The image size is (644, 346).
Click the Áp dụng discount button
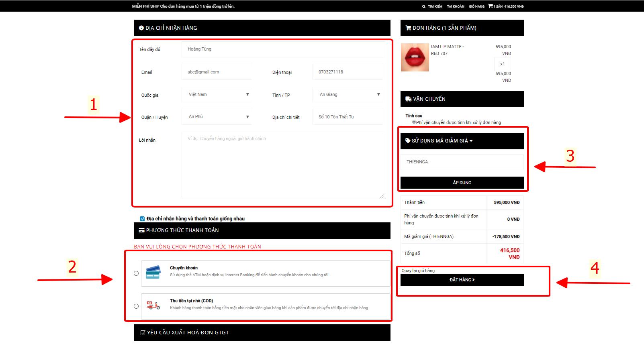[462, 183]
